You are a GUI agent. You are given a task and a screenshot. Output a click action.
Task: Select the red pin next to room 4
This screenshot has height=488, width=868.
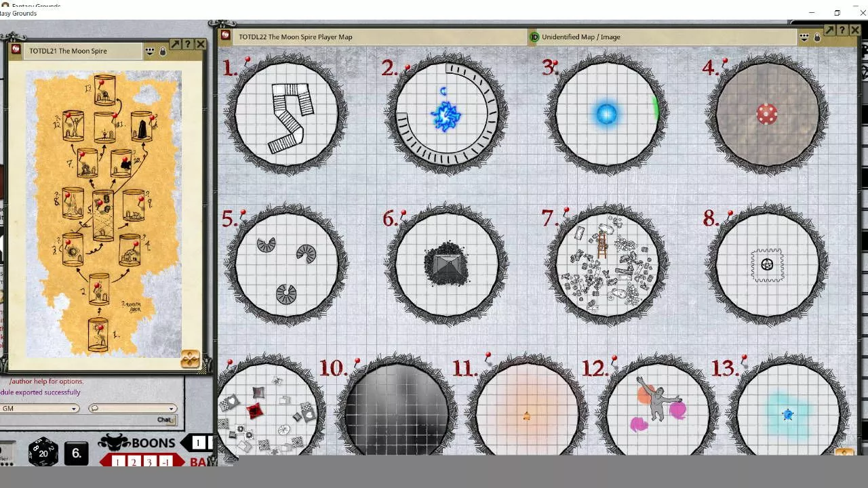pos(724,62)
